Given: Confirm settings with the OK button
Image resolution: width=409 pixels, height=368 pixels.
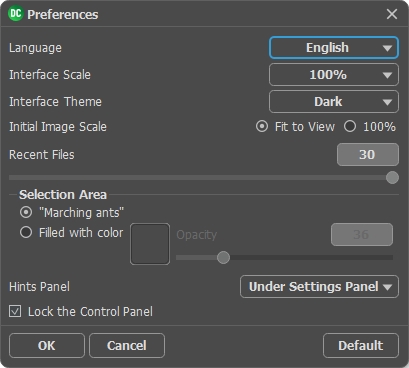Looking at the screenshot, I should tap(47, 346).
